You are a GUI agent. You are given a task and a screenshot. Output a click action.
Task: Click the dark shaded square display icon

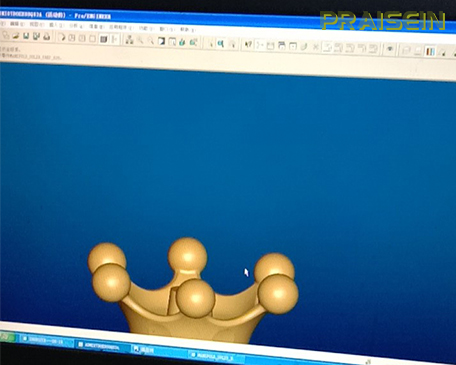[161, 41]
